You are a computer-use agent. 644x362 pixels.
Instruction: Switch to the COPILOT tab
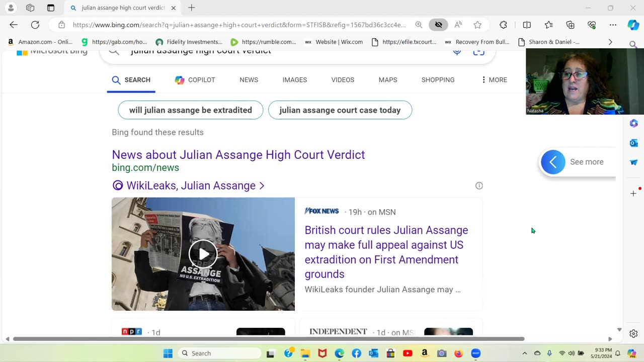(x=195, y=80)
